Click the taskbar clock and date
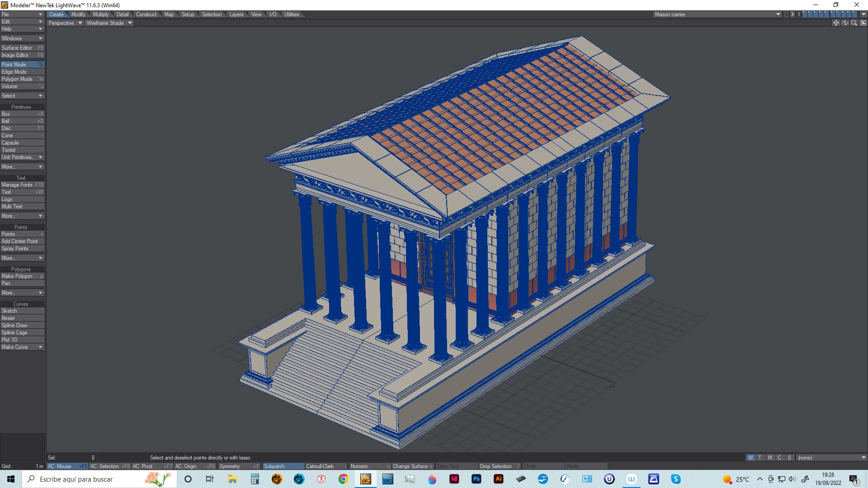The height and width of the screenshot is (488, 868). [828, 479]
